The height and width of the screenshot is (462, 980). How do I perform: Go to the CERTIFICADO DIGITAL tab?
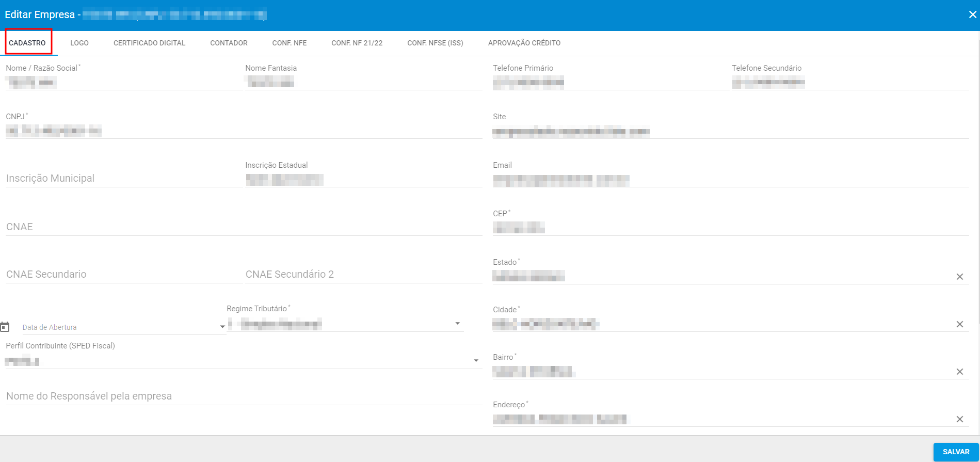pos(149,43)
